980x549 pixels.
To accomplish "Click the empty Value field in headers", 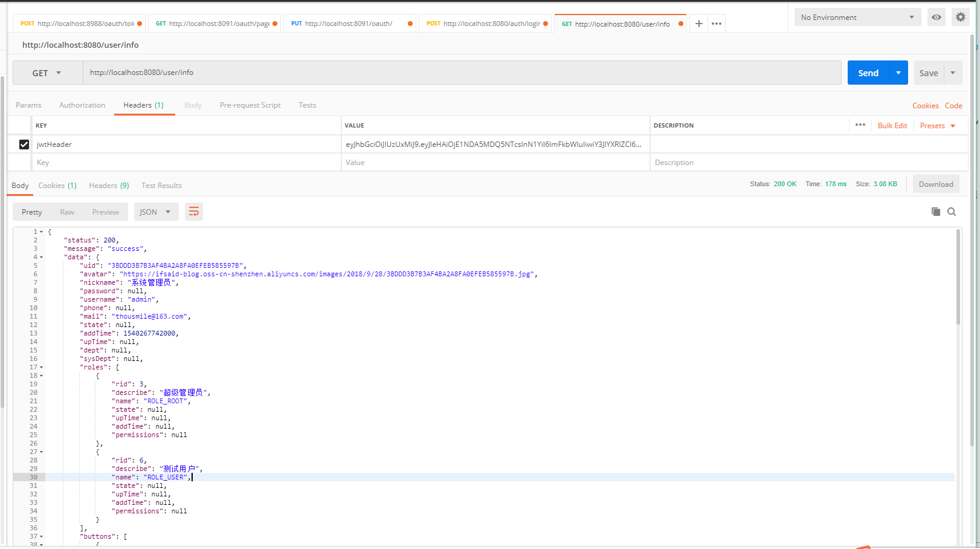I will click(x=495, y=163).
